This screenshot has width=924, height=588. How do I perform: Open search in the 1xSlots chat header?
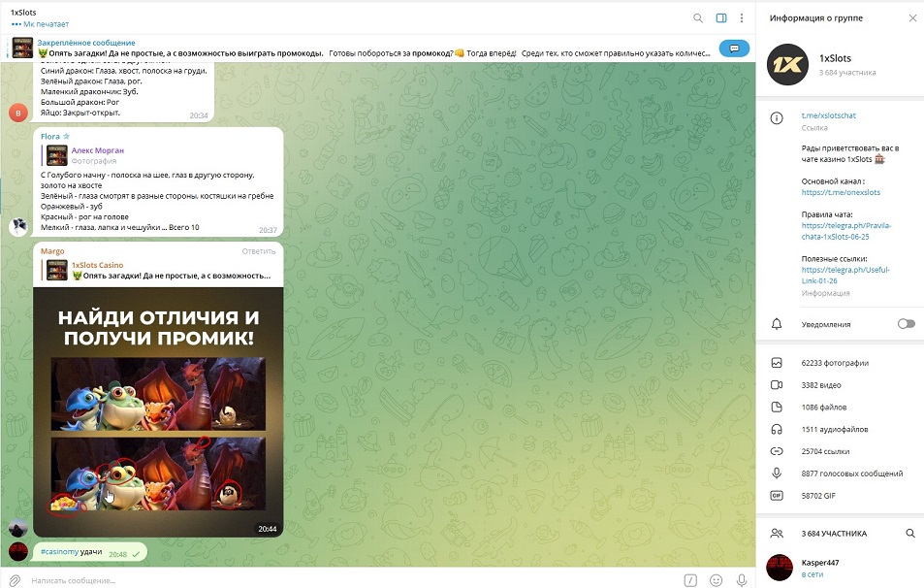click(698, 18)
